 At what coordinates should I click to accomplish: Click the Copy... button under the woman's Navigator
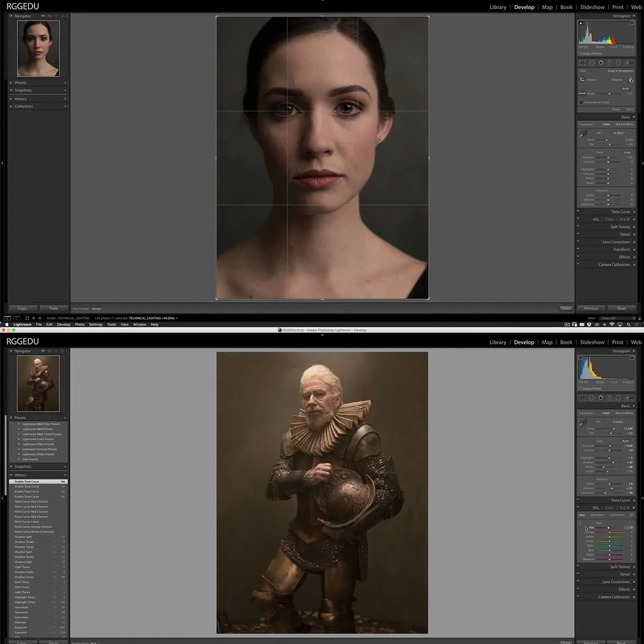pos(23,308)
